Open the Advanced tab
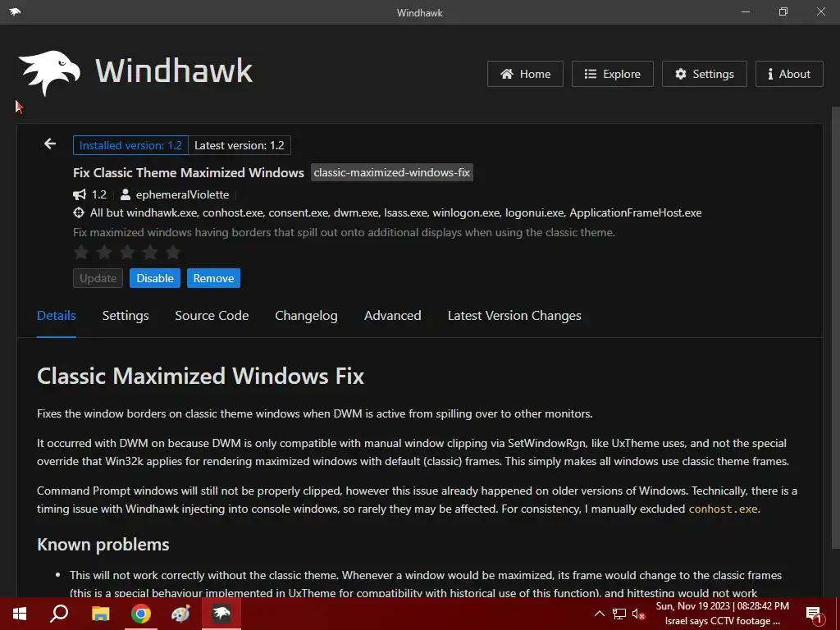The image size is (840, 630). point(393,316)
